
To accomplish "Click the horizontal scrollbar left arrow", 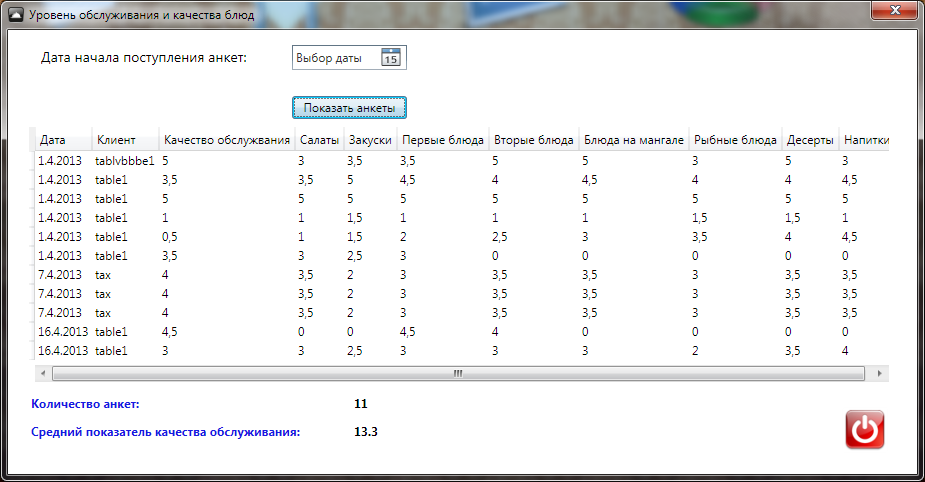I will (42, 373).
